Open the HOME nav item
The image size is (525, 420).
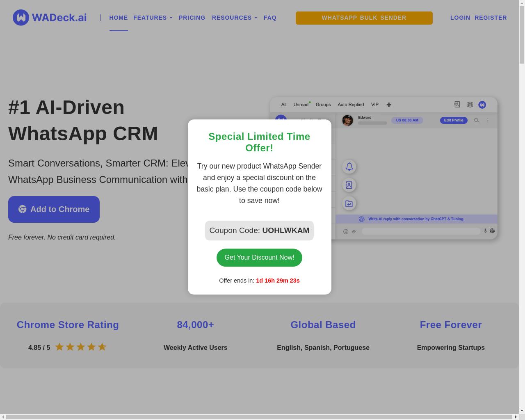click(119, 18)
